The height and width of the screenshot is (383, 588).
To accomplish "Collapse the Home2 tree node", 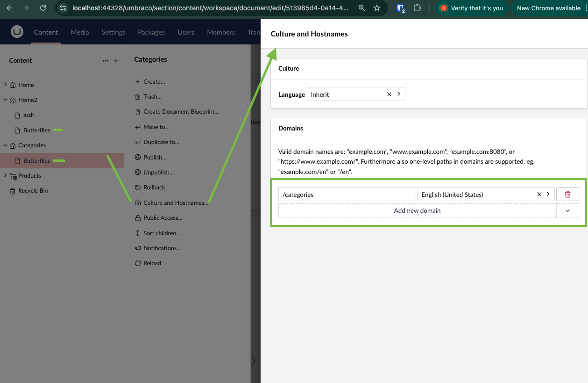I will (5, 100).
